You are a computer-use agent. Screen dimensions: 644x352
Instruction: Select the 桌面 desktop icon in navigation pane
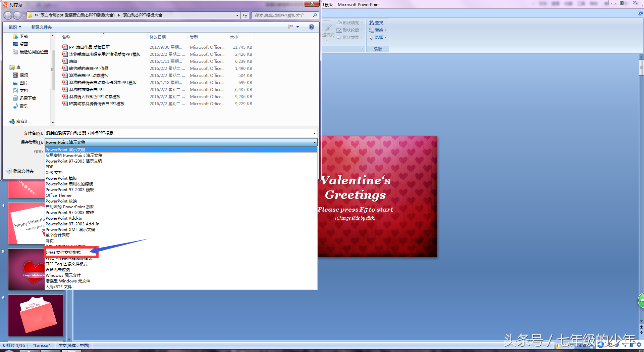click(x=15, y=44)
